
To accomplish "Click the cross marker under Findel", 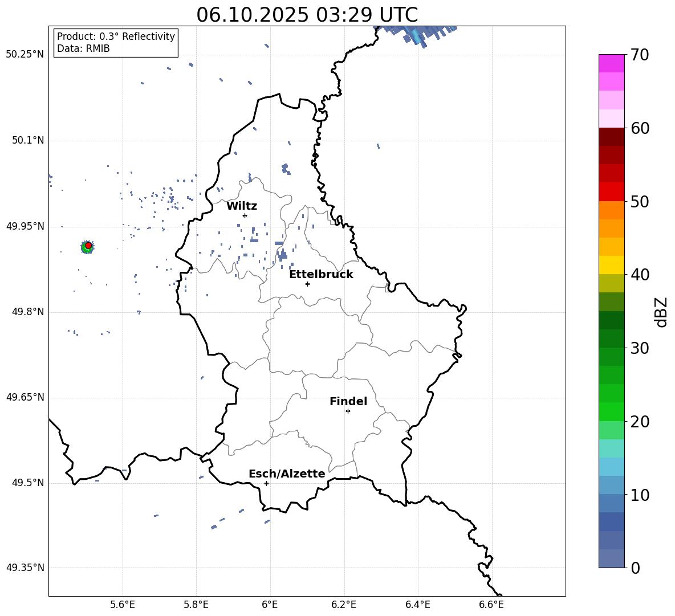I will [348, 411].
